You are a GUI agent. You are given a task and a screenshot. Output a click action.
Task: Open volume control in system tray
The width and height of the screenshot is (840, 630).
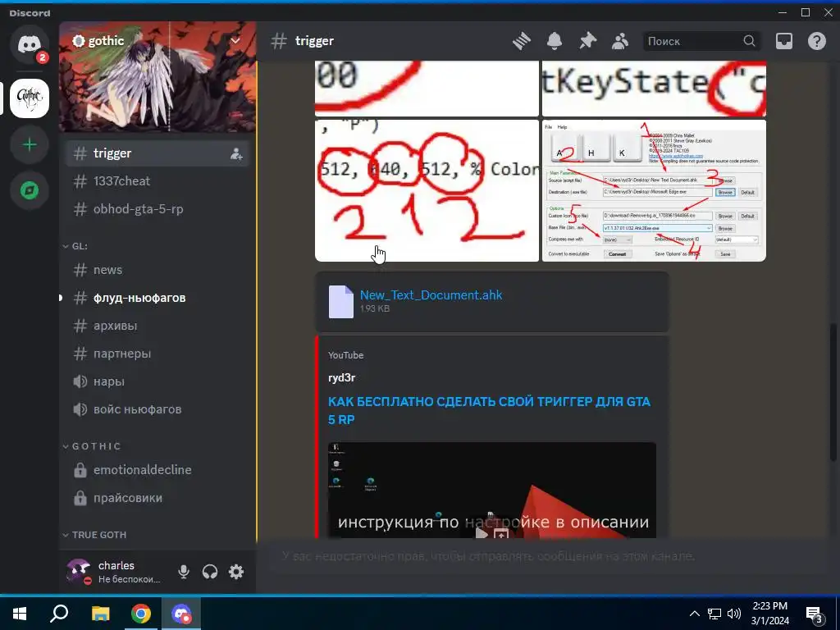pyautogui.click(x=734, y=614)
